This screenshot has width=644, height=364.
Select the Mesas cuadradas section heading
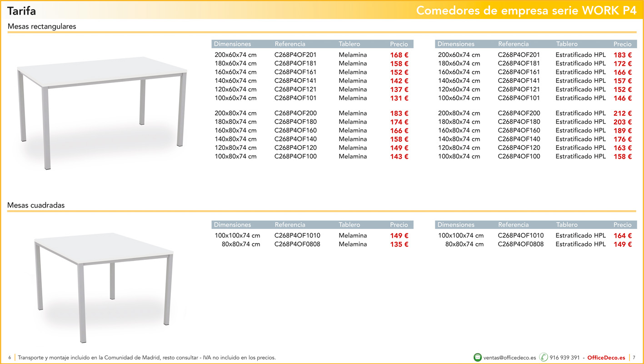click(36, 205)
